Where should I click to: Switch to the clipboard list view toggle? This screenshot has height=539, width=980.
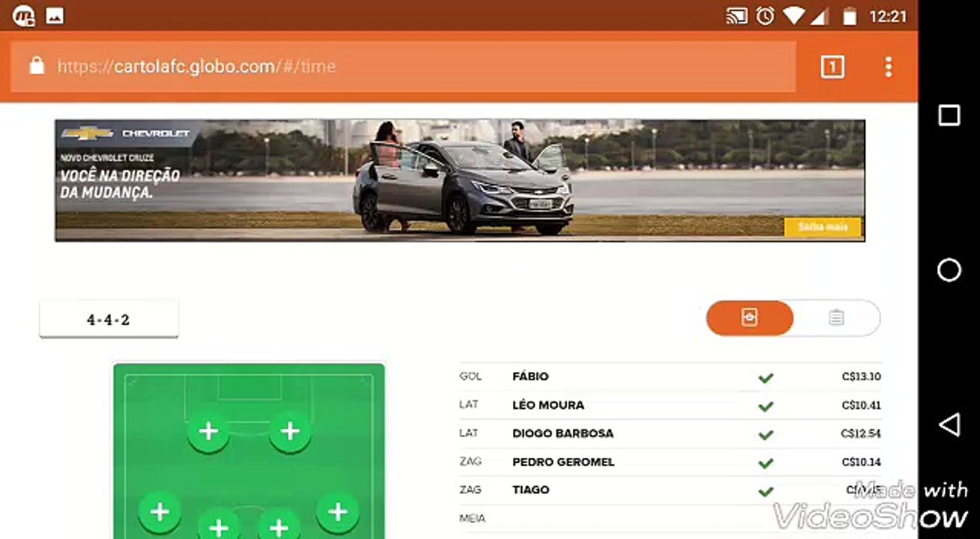836,318
